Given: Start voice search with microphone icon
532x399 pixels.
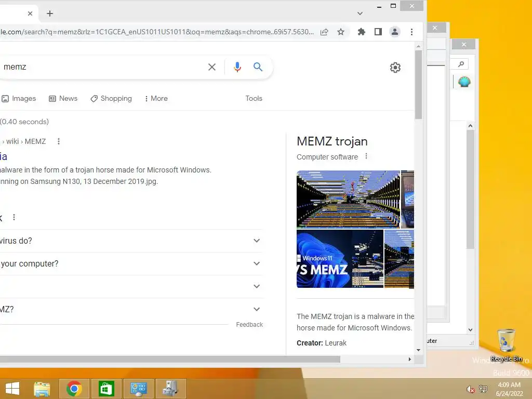Looking at the screenshot, I should [237, 67].
